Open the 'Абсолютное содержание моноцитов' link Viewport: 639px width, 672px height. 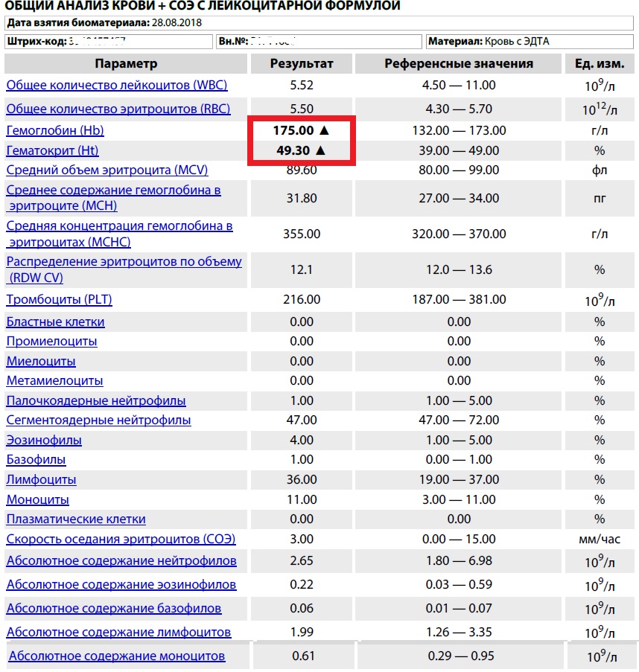pos(117,656)
